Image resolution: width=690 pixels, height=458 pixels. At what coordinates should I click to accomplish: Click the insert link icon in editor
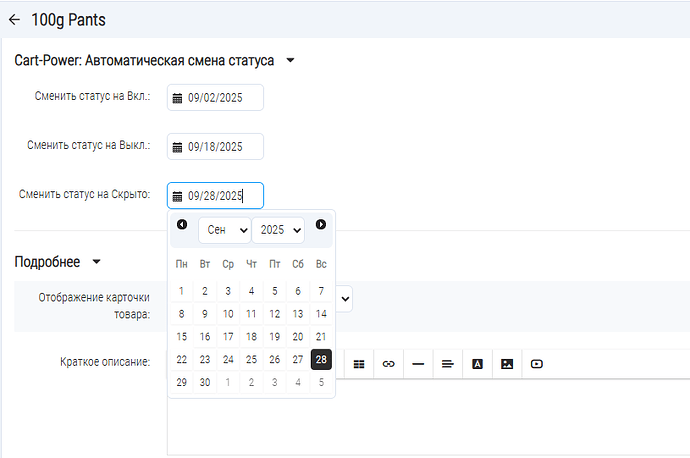coord(388,364)
